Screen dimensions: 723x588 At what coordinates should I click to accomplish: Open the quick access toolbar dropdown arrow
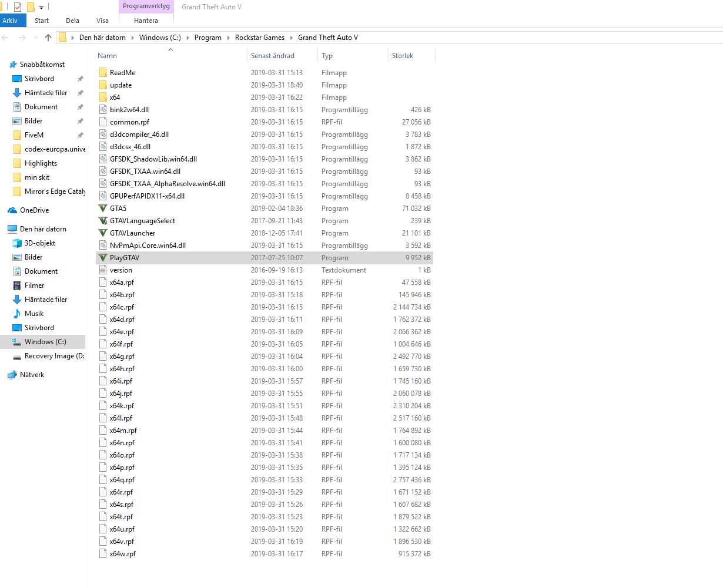(x=42, y=8)
